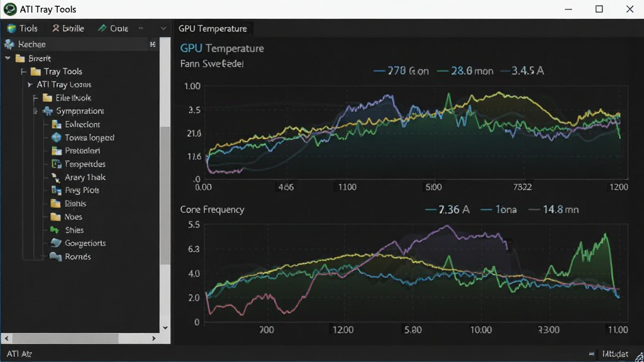Collapse the Brrerit root folder

tap(8, 58)
